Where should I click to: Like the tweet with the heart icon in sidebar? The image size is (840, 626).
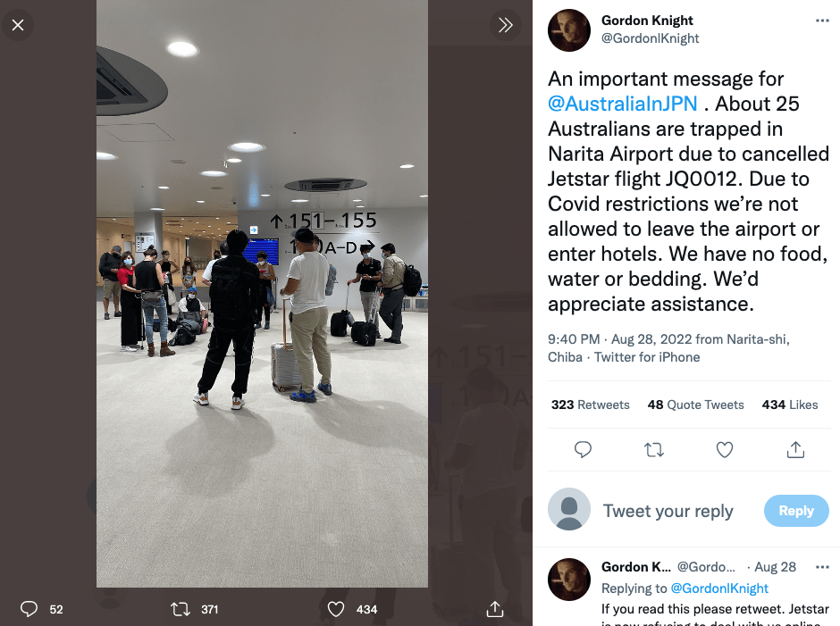click(725, 450)
